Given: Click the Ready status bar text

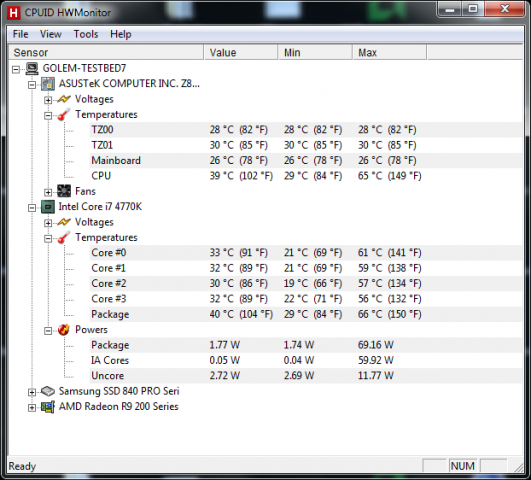Looking at the screenshot, I should tap(22, 466).
